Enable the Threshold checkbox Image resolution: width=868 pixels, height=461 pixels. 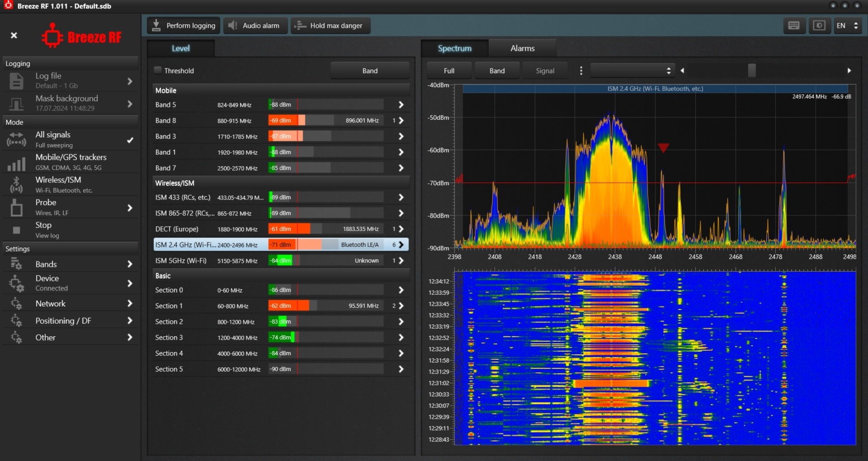[x=158, y=70]
